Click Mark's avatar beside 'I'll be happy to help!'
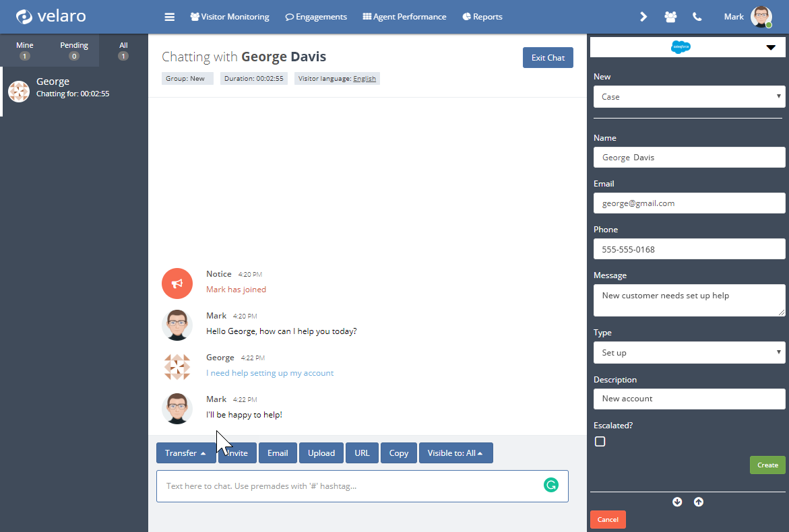Image resolution: width=789 pixels, height=532 pixels. coord(177,408)
